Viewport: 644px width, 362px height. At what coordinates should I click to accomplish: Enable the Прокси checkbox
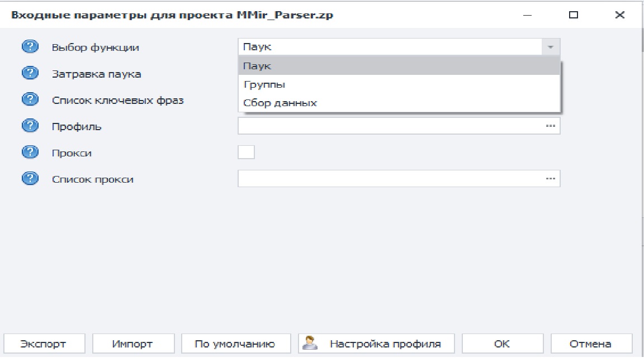246,152
